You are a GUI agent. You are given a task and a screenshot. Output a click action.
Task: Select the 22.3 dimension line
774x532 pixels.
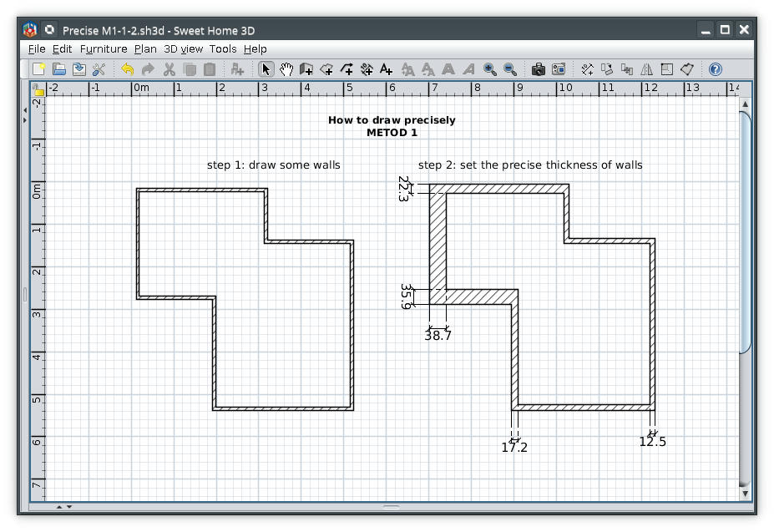point(412,189)
